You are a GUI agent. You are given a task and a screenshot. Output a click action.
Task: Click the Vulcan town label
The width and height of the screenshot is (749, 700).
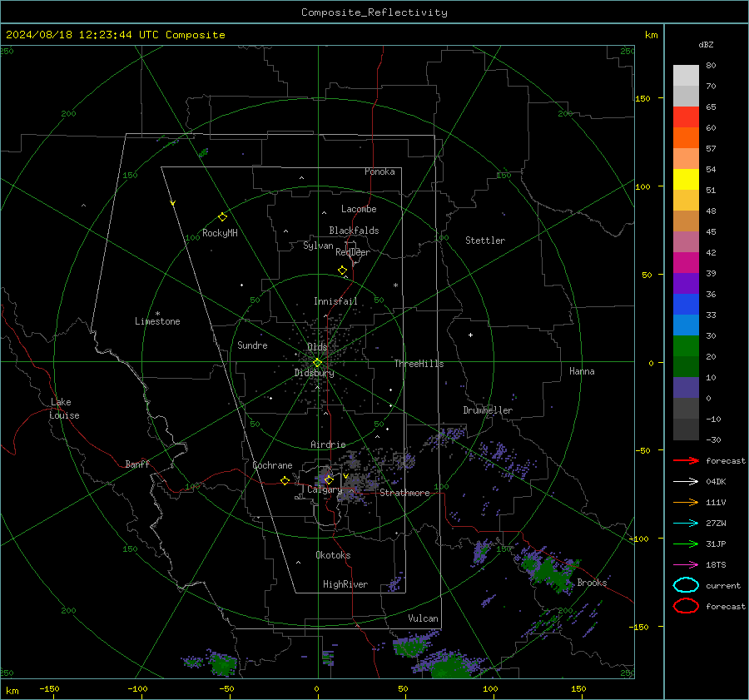423,618
